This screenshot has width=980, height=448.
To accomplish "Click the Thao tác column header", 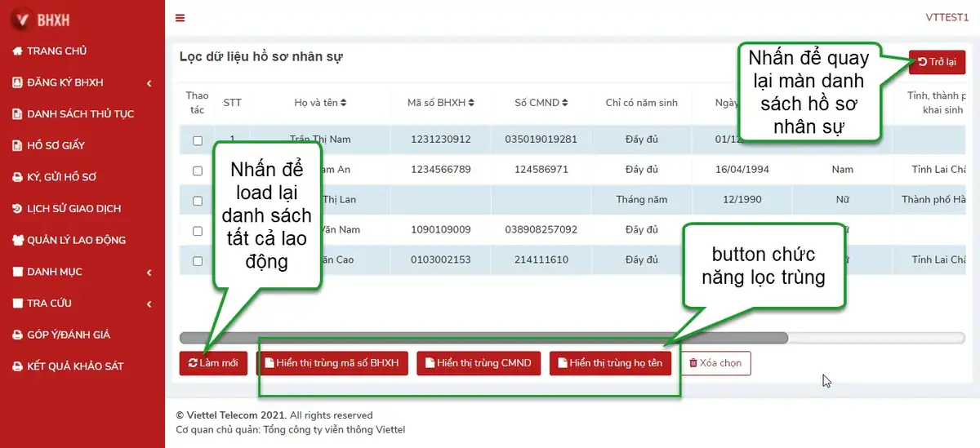I will (x=198, y=103).
